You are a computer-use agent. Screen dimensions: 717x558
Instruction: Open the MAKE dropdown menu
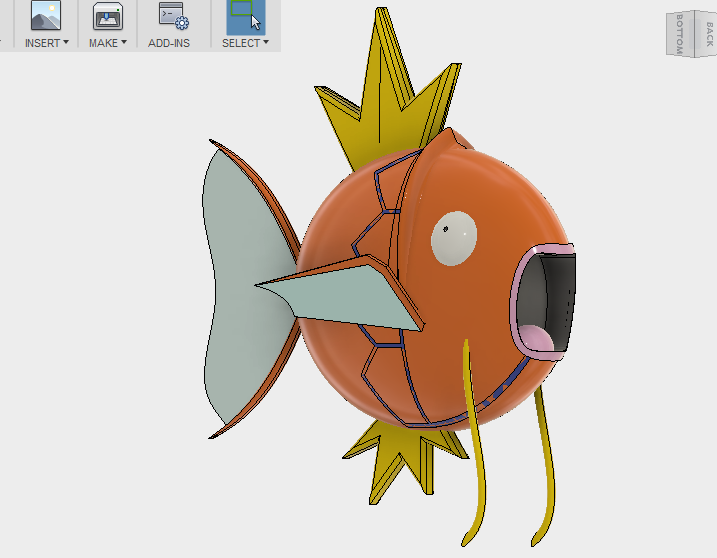(108, 43)
